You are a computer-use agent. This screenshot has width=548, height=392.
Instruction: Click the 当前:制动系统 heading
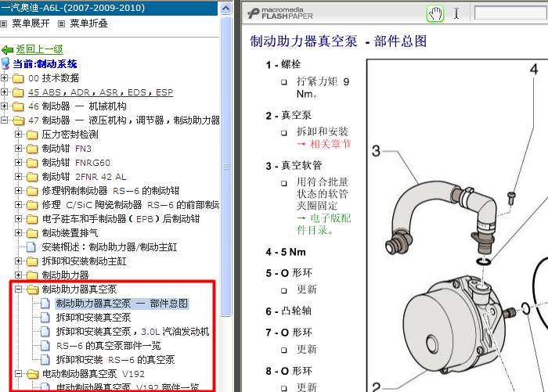(45, 64)
